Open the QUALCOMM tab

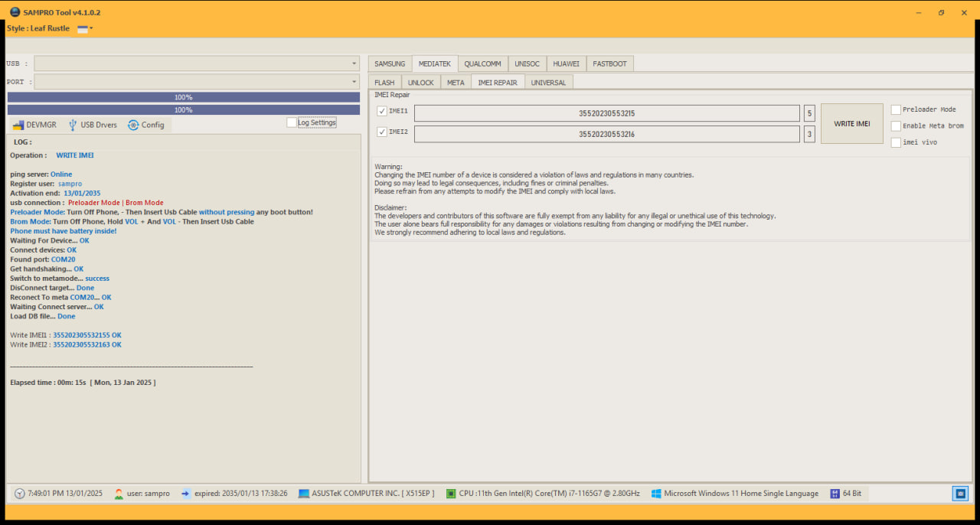[x=483, y=64]
